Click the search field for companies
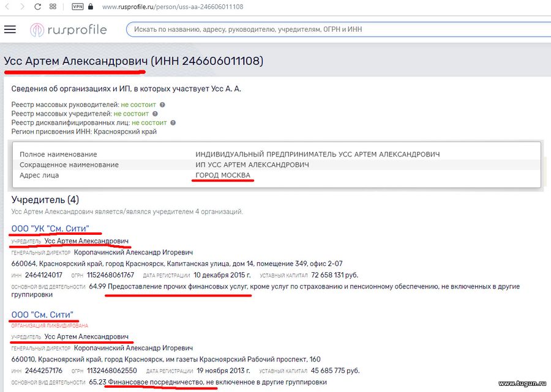Screen dimensions: 551x392 [x=337, y=29]
